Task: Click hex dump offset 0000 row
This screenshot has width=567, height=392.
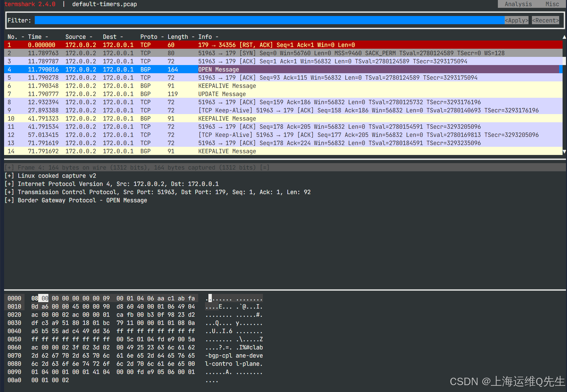Action: [x=14, y=298]
